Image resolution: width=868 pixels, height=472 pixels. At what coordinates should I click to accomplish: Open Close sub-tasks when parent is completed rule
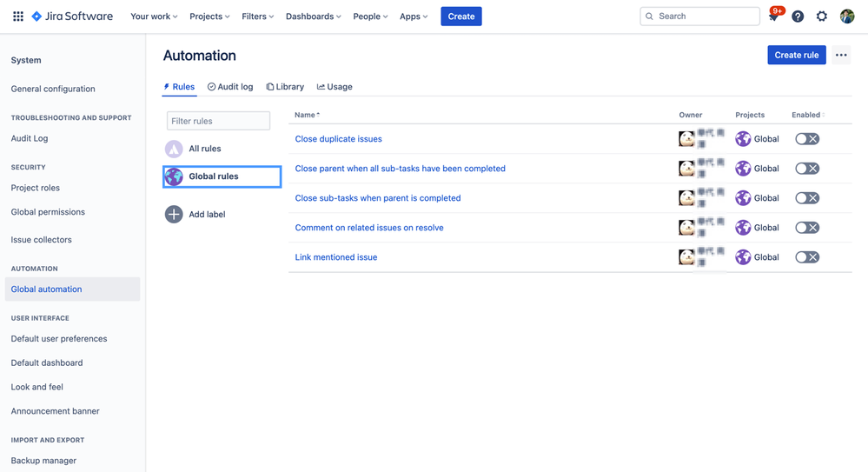click(378, 198)
